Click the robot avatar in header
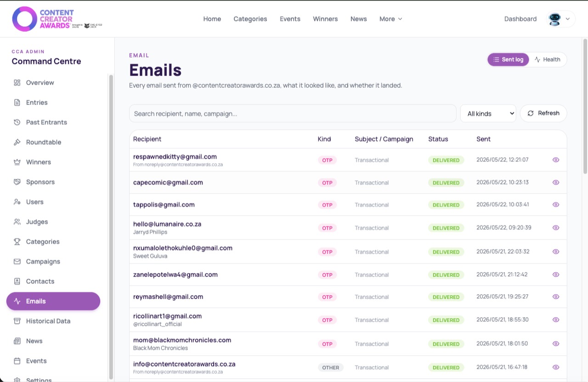Screen dimensions: 588x382 point(555,19)
